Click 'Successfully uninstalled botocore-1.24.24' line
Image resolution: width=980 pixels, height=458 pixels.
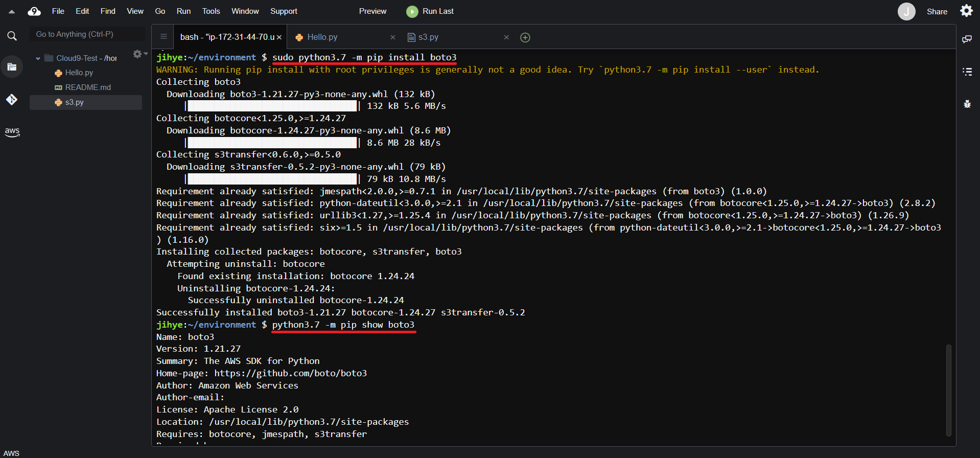coord(296,300)
